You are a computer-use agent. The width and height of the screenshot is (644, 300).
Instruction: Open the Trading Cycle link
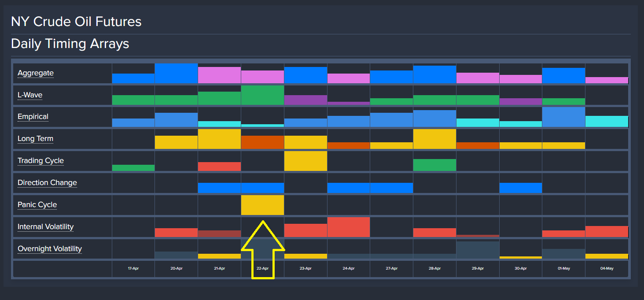point(40,161)
